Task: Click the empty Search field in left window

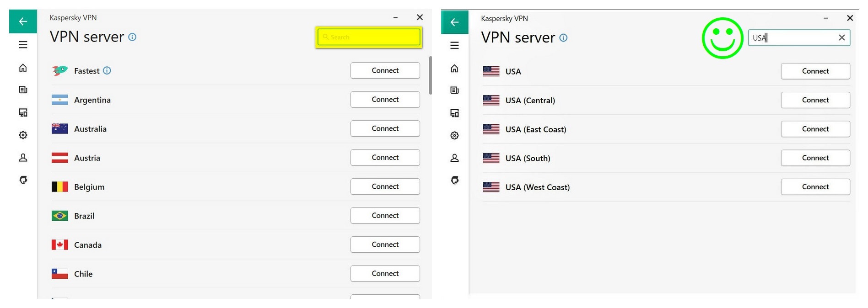Action: coord(369,37)
